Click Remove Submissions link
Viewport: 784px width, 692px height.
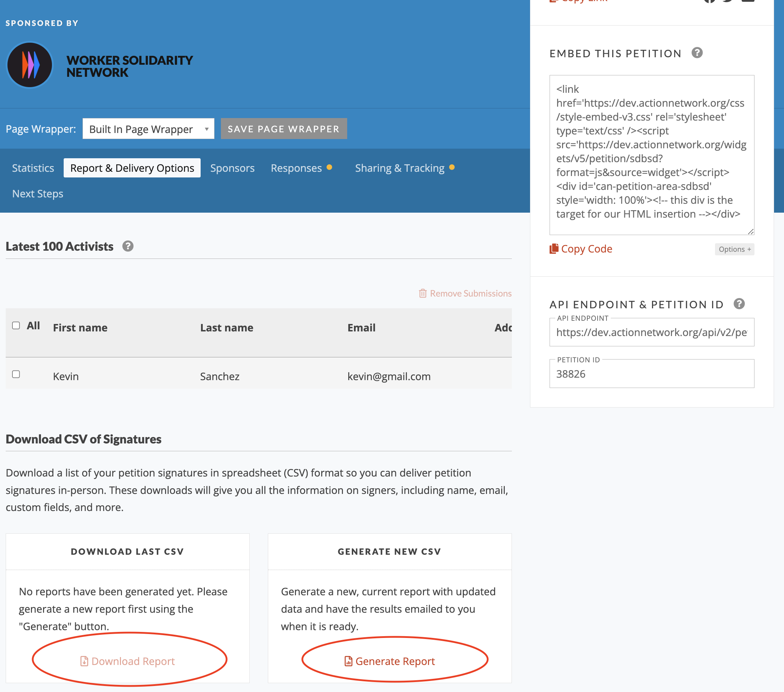tap(471, 293)
